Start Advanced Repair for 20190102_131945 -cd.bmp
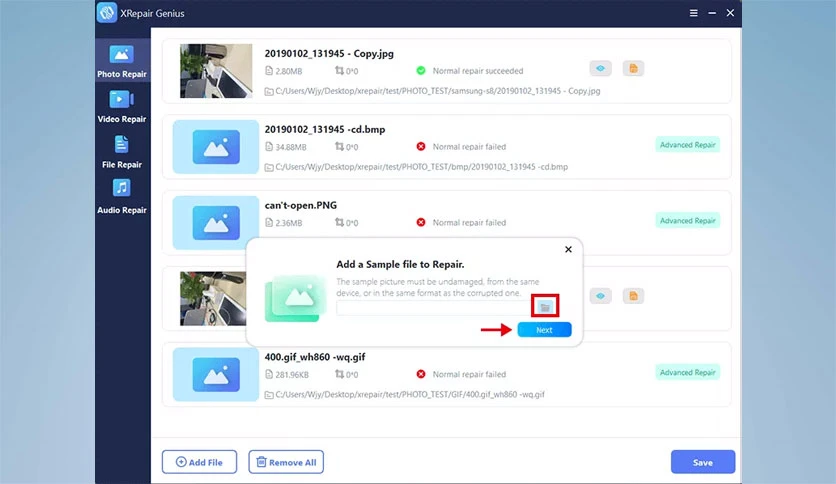Image resolution: width=836 pixels, height=484 pixels. pyautogui.click(x=687, y=145)
